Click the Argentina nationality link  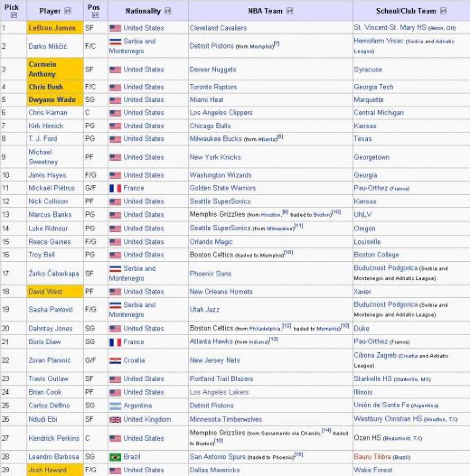[x=138, y=406]
